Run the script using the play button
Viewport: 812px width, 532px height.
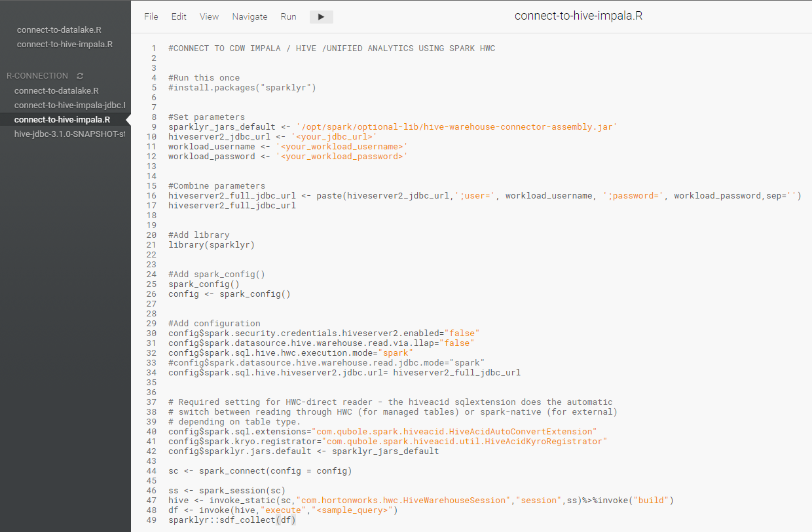click(320, 16)
